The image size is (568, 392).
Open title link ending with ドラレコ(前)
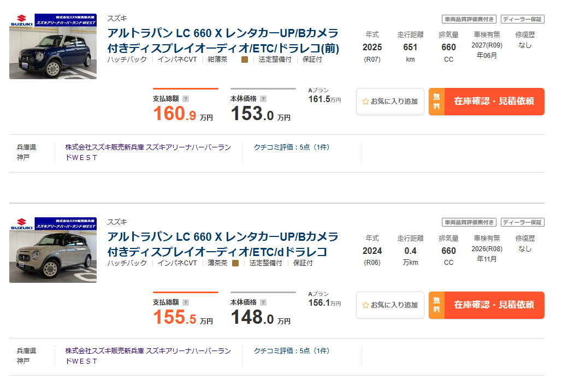click(x=223, y=40)
